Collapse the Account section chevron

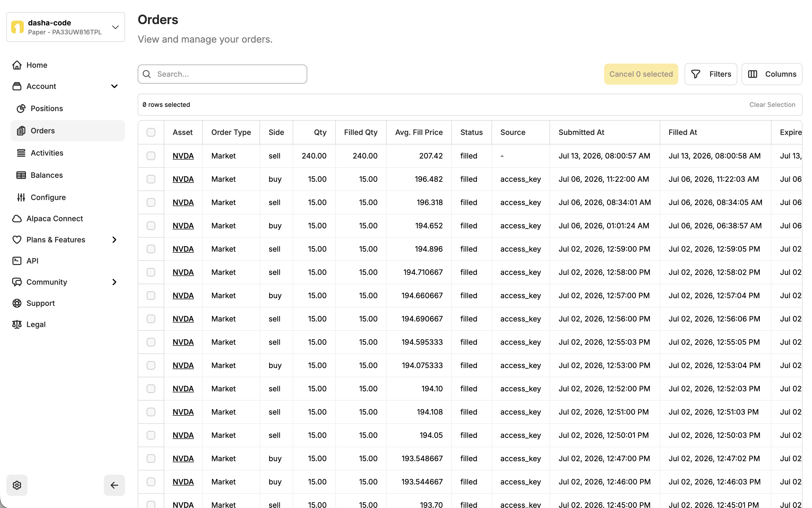pyautogui.click(x=114, y=86)
